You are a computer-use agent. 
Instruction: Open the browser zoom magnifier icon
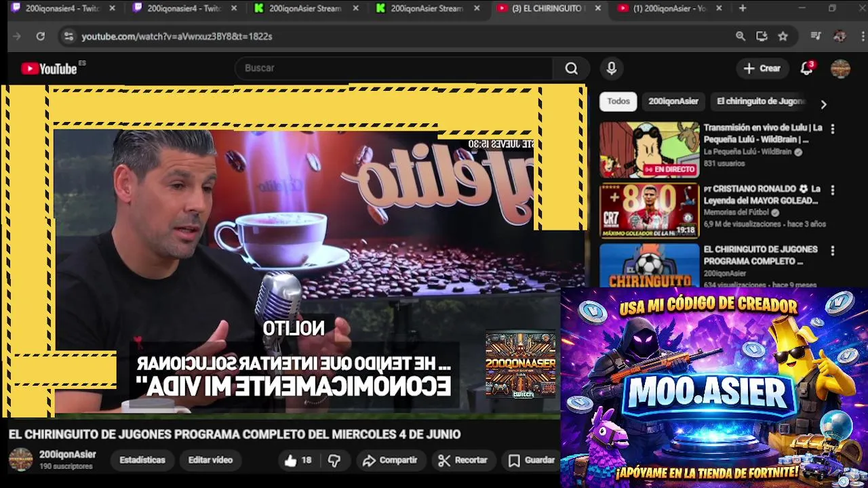click(x=741, y=37)
